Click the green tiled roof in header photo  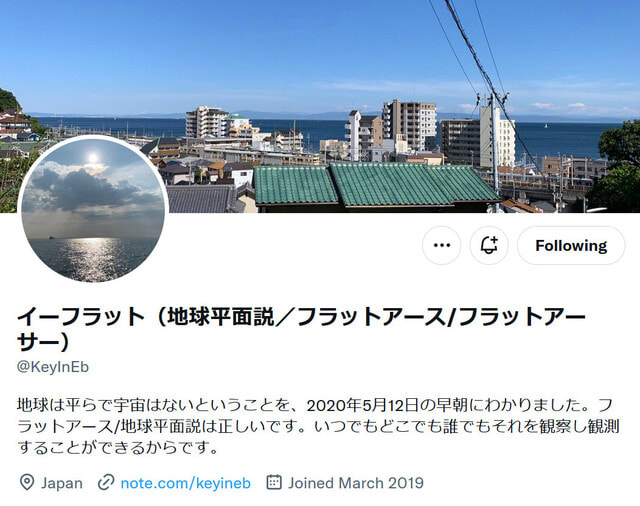(x=376, y=184)
